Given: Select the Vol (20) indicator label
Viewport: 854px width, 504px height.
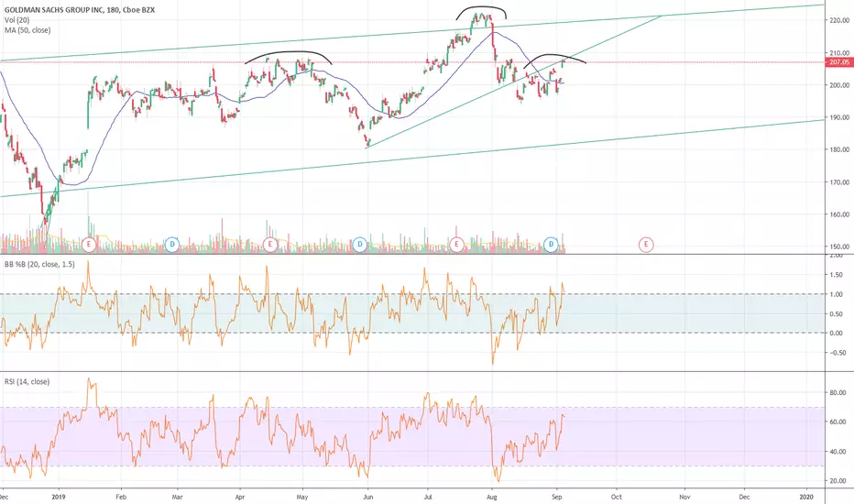Looking at the screenshot, I should 16,20.
